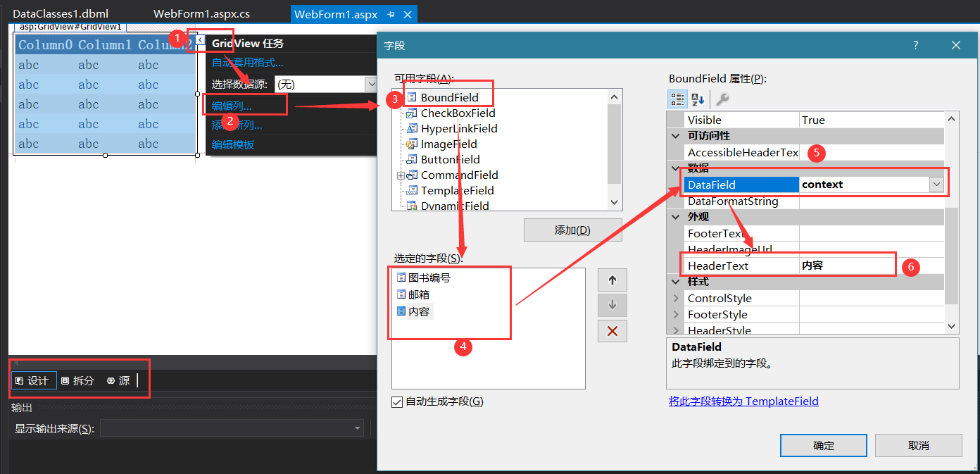Collapse the 外观 category
This screenshot has height=474, width=980.
click(x=677, y=217)
